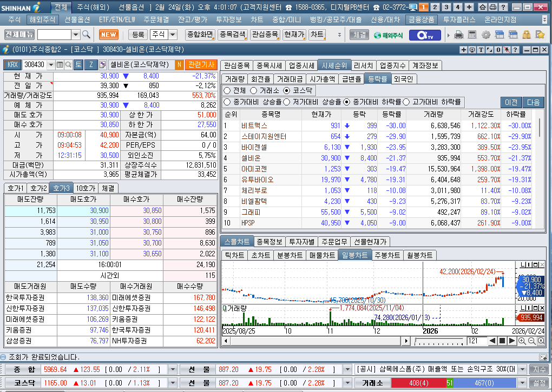
Task: Click the T font icon in window header
Action: (x=481, y=50)
